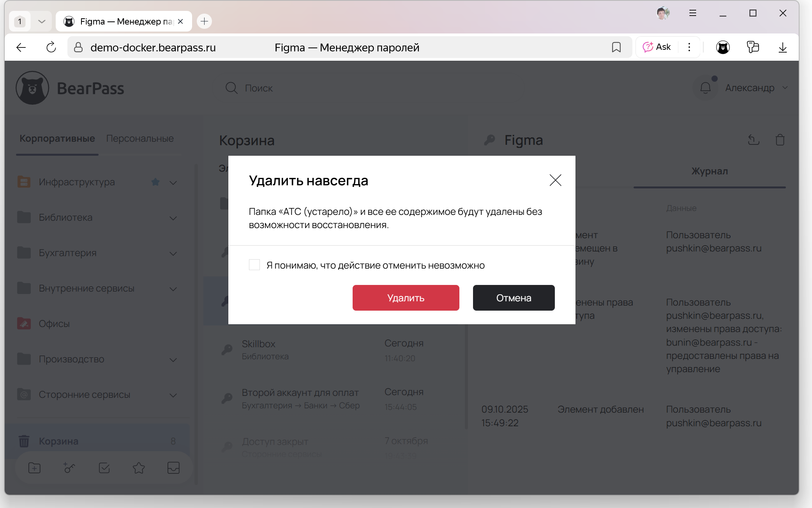The width and height of the screenshot is (812, 508).
Task: Click the site lock icon in address bar
Action: click(x=78, y=47)
